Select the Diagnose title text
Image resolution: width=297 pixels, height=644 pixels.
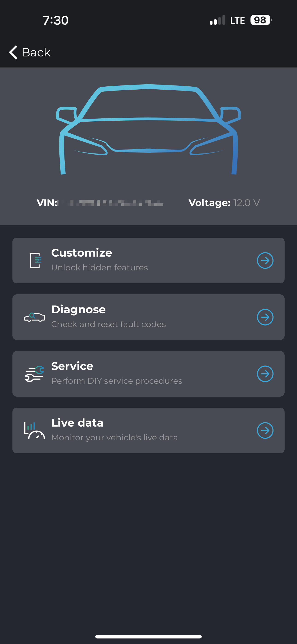[78, 310]
